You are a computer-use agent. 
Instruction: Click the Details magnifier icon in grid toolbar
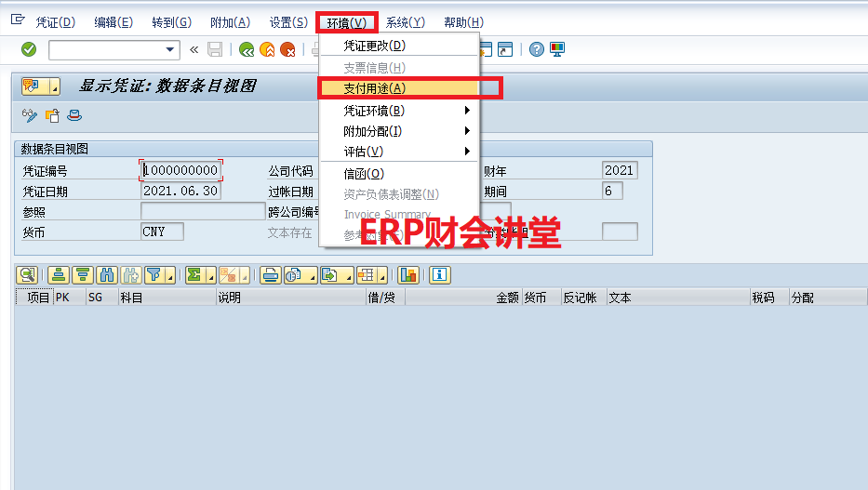click(26, 274)
